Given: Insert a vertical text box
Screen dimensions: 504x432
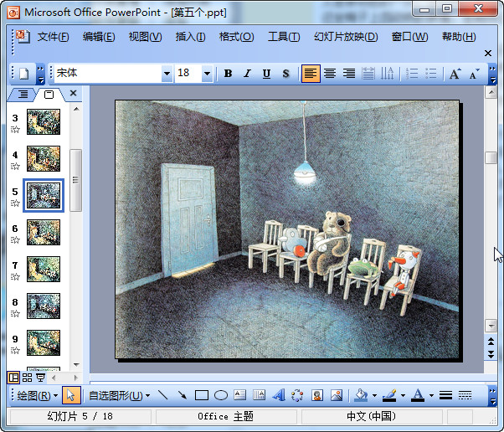Looking at the screenshot, I should [259, 395].
